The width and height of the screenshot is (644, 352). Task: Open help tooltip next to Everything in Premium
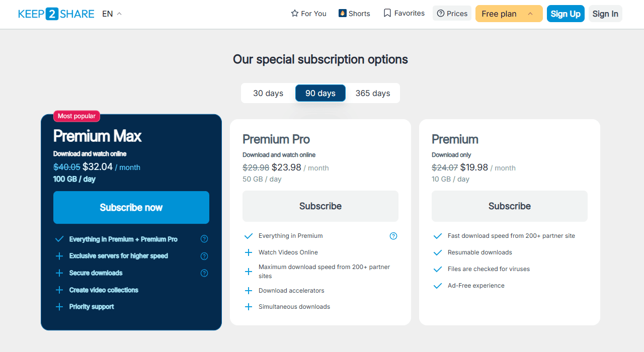[x=393, y=235]
